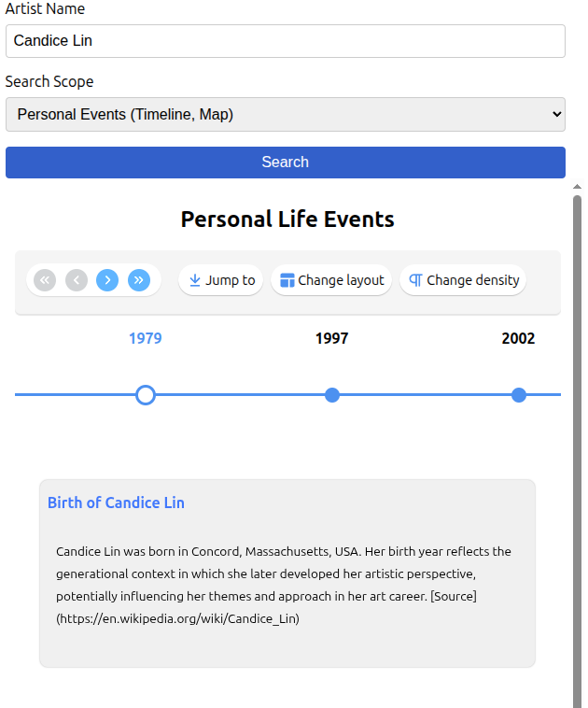588x708 pixels.
Task: Click the 2002 year label
Action: pyautogui.click(x=518, y=338)
